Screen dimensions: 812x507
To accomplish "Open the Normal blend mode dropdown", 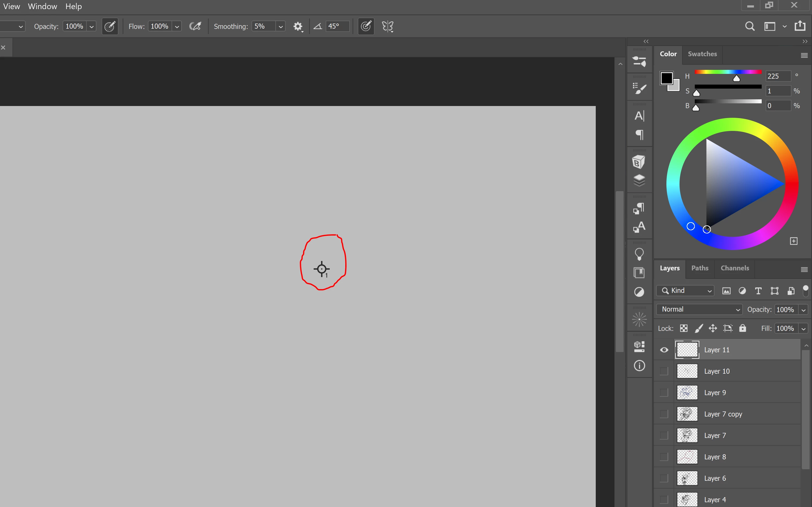I will (699, 309).
